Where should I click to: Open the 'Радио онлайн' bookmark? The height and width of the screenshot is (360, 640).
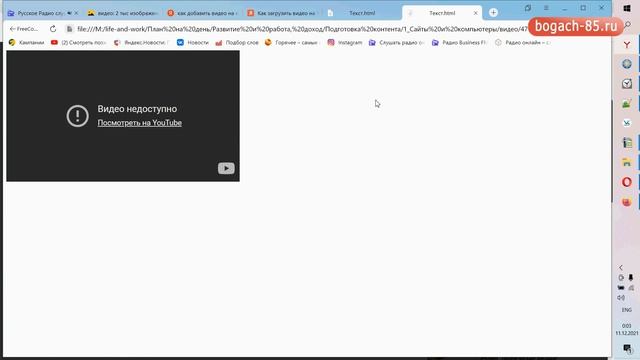coord(523,42)
